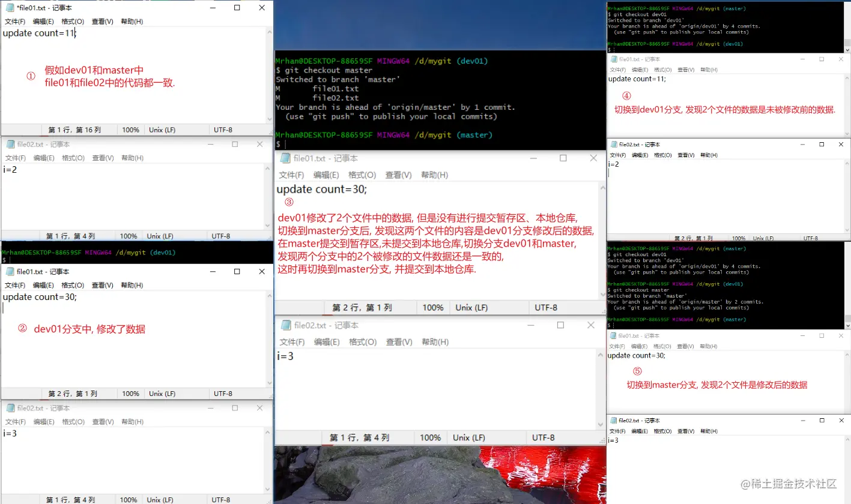Click title icon of left file01.txt window with count=30
Screen dimensions: 851x504
click(x=10, y=272)
